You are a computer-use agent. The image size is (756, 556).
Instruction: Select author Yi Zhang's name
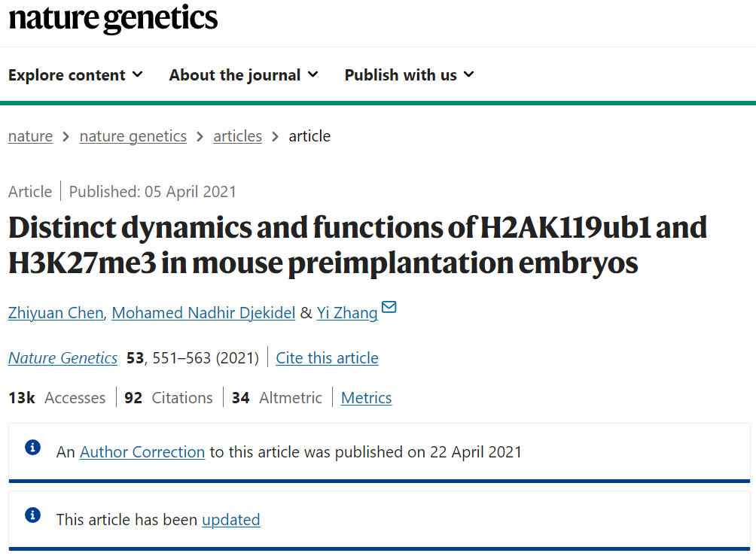click(347, 313)
